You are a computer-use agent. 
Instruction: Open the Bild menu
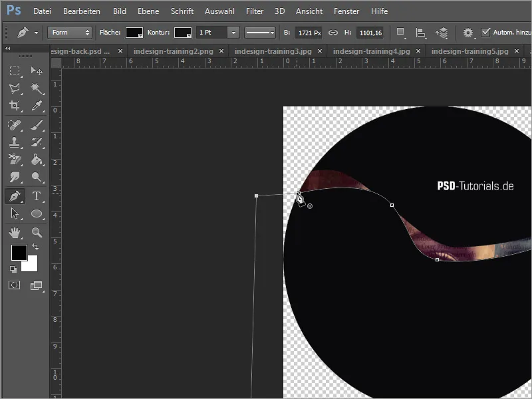click(x=120, y=11)
